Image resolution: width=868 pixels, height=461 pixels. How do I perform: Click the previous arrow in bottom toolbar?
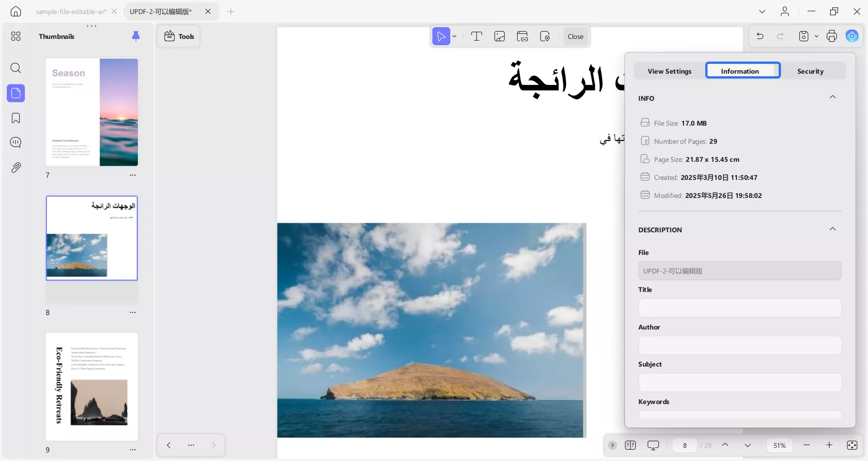pos(169,445)
